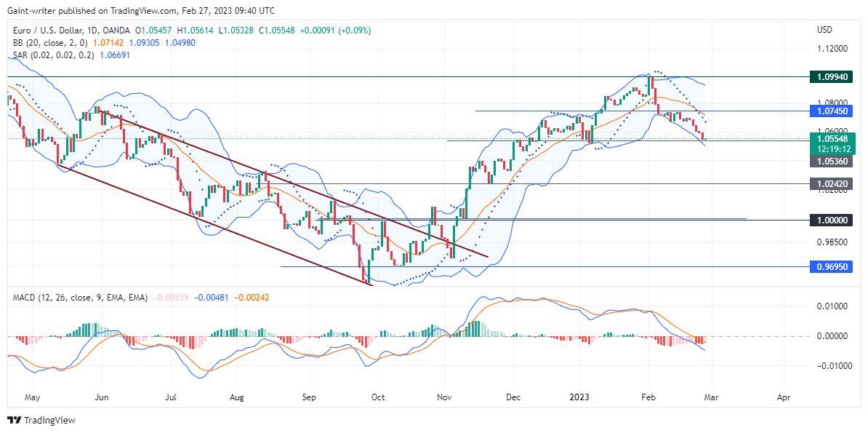This screenshot has height=433, width=868.
Task: Click the Oct label on time axis
Action: point(377,397)
